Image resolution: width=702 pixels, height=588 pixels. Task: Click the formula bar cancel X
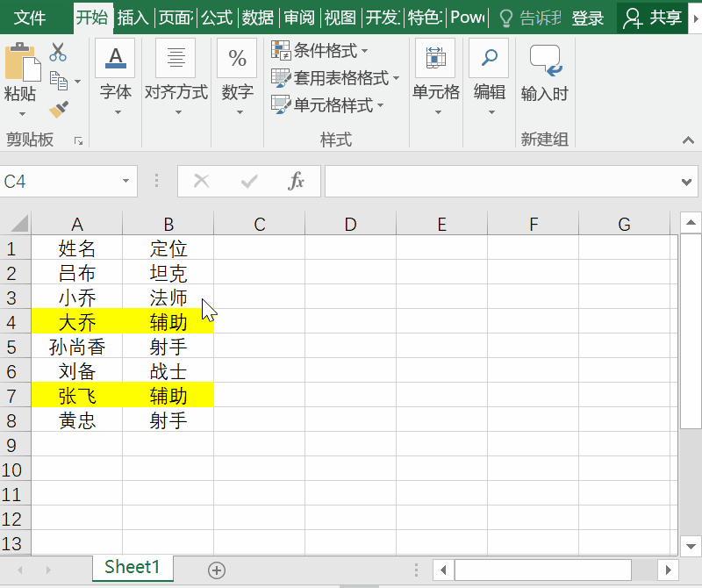(202, 182)
